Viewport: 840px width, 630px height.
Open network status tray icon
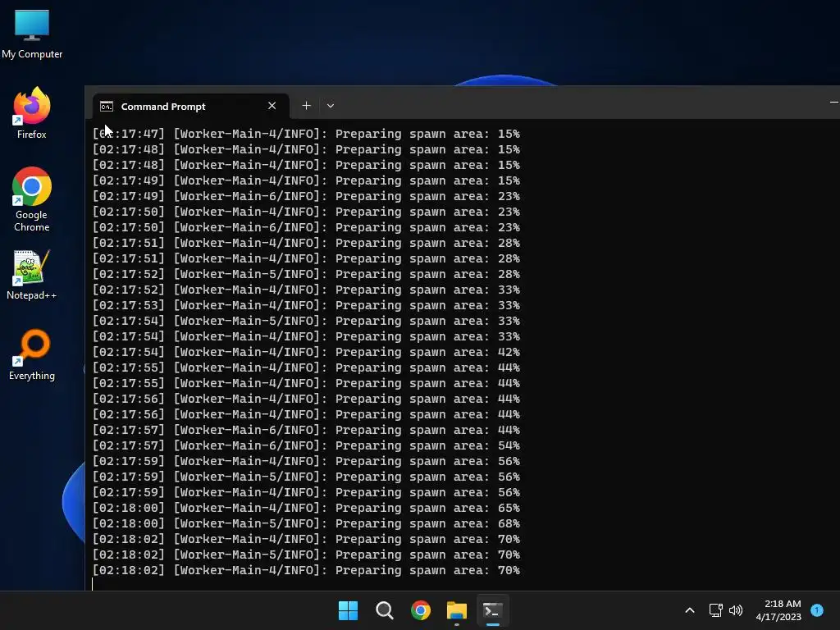point(715,610)
